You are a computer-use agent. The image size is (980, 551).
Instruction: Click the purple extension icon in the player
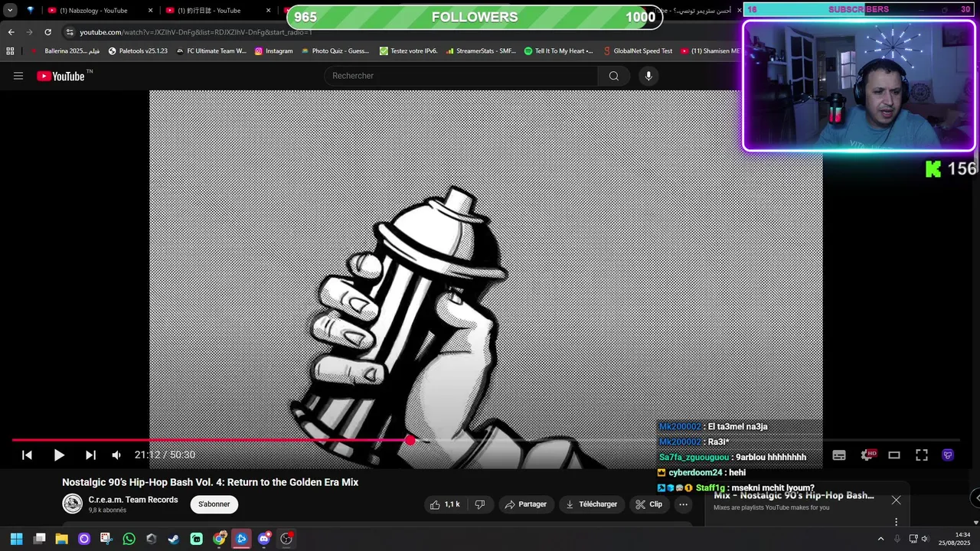pos(948,455)
